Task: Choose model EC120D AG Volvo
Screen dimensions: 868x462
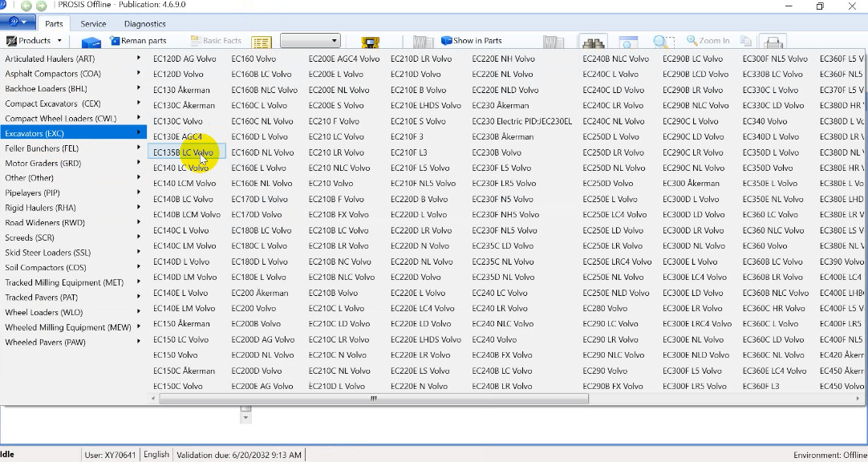Action: pyautogui.click(x=185, y=59)
